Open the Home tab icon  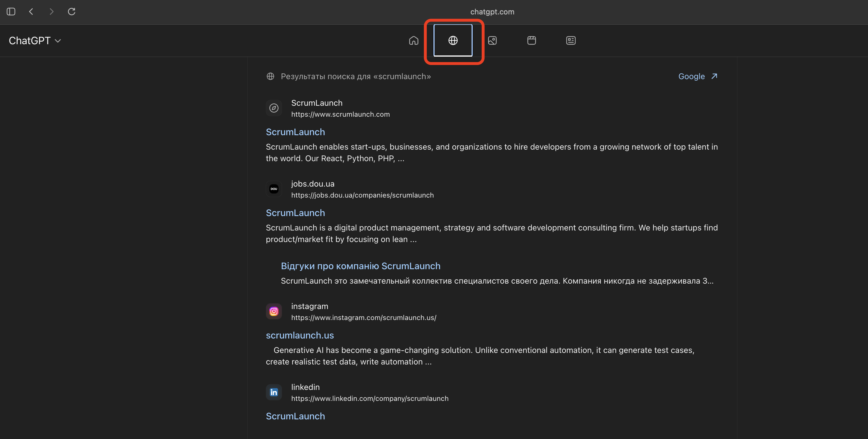(x=413, y=40)
